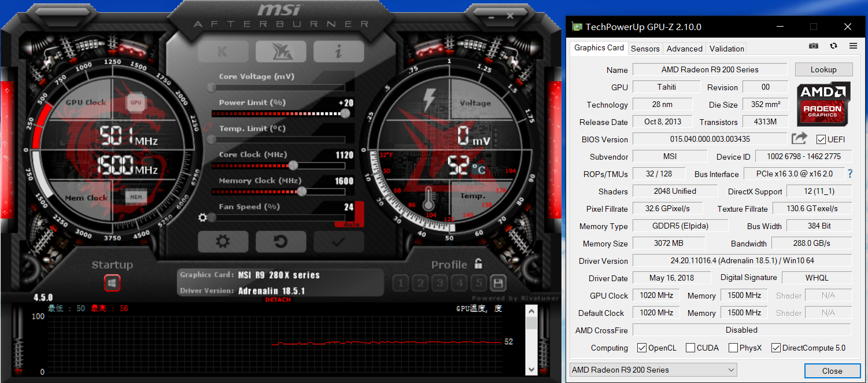Click the Memory Type field GDDR5 (Elpida)
868x383 pixels.
point(679,226)
